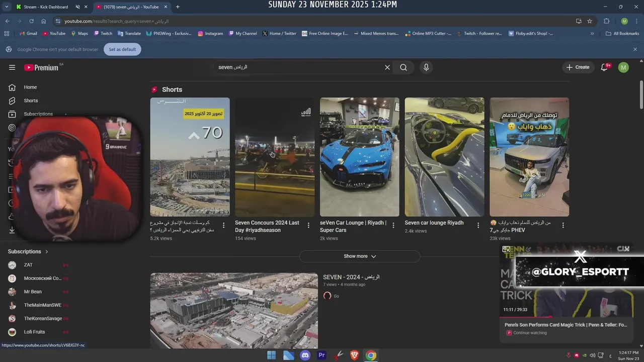This screenshot has height=362, width=644.
Task: Open options for the PHEV short
Action: [563, 225]
